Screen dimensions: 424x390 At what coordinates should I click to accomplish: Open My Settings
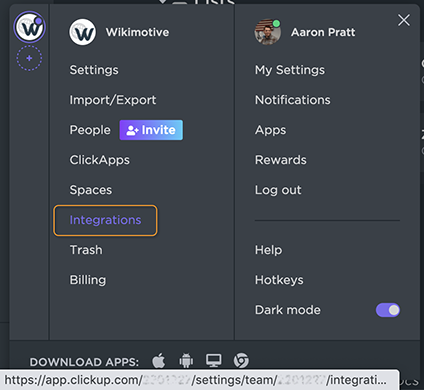290,70
